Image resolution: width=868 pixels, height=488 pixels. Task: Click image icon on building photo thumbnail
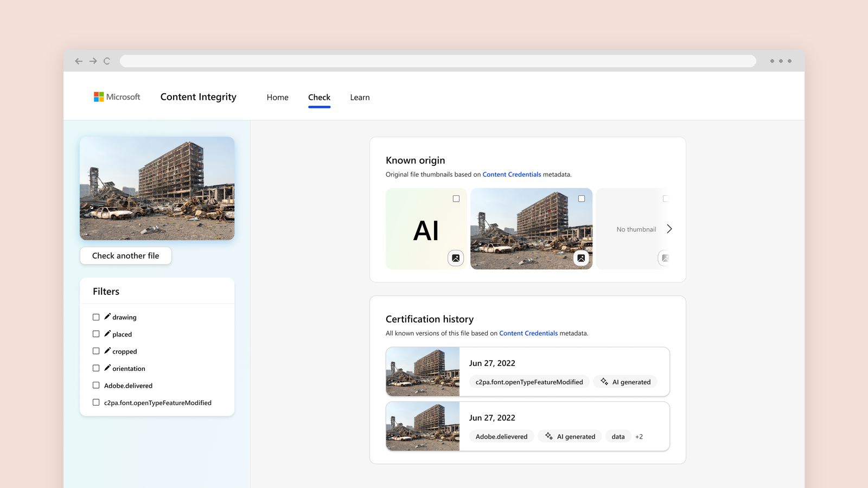[x=581, y=258]
